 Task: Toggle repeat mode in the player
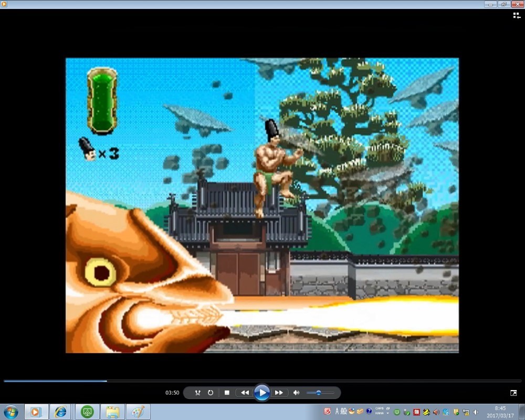[211, 393]
